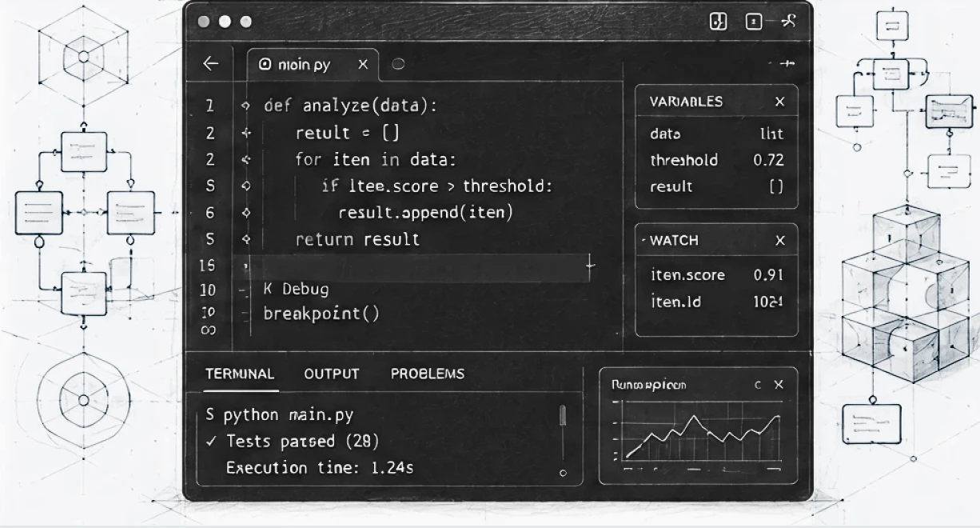980x528 pixels.
Task: Select the threshold variable row
Action: pos(717,160)
